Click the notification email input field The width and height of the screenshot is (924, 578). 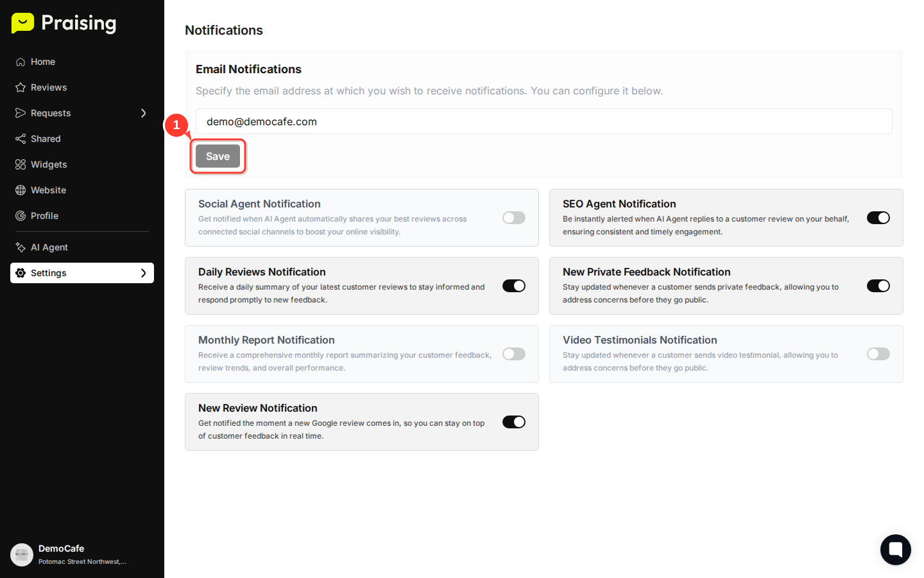click(543, 121)
